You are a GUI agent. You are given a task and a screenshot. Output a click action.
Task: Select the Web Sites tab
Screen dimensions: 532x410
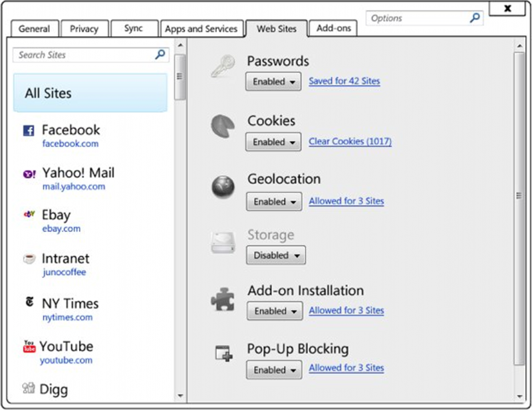click(x=277, y=29)
